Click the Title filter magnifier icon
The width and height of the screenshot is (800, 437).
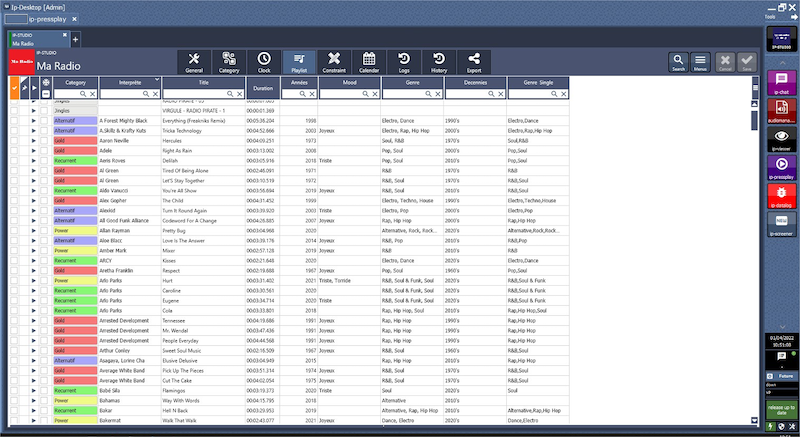click(x=230, y=94)
